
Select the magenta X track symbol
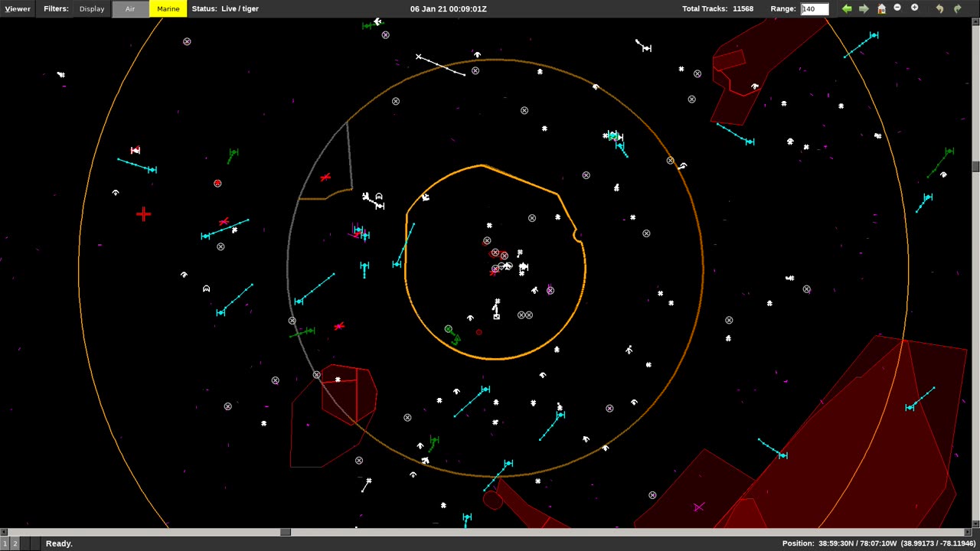[698, 507]
